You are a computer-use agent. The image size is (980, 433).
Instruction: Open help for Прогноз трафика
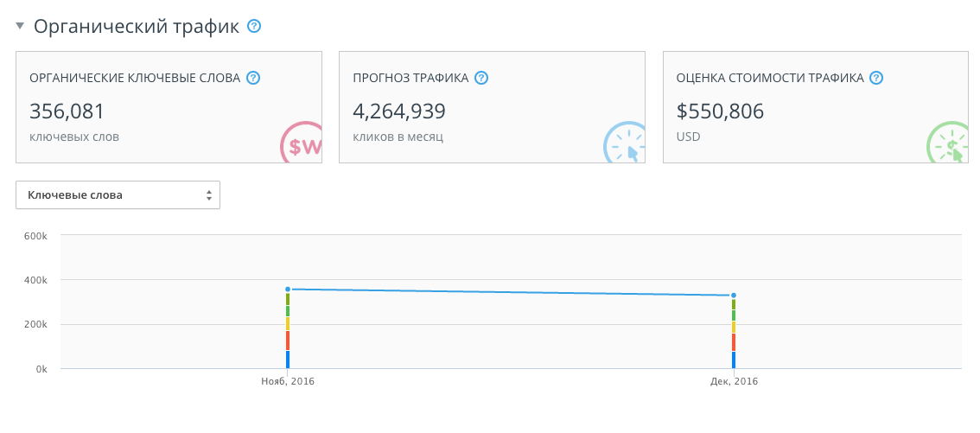click(x=482, y=78)
